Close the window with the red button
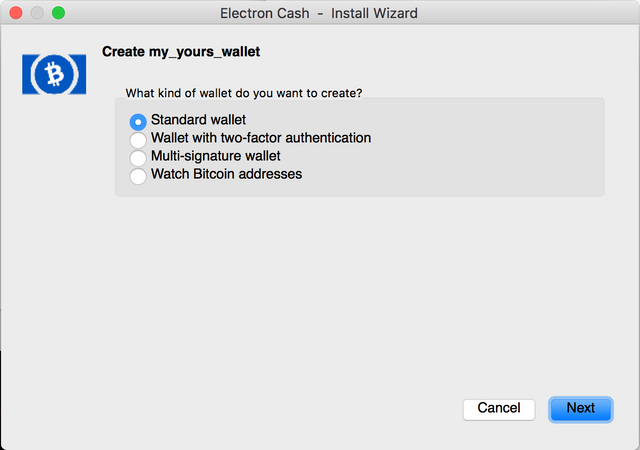 (15, 14)
